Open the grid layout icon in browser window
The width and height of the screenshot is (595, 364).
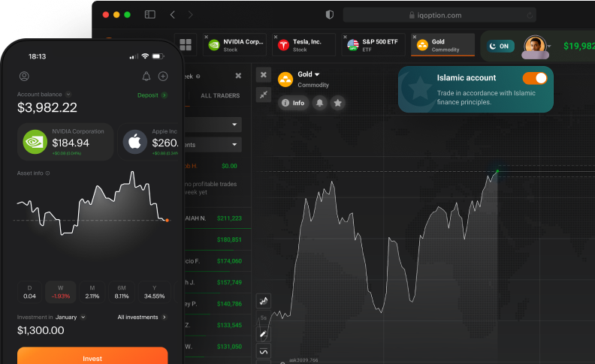click(186, 45)
